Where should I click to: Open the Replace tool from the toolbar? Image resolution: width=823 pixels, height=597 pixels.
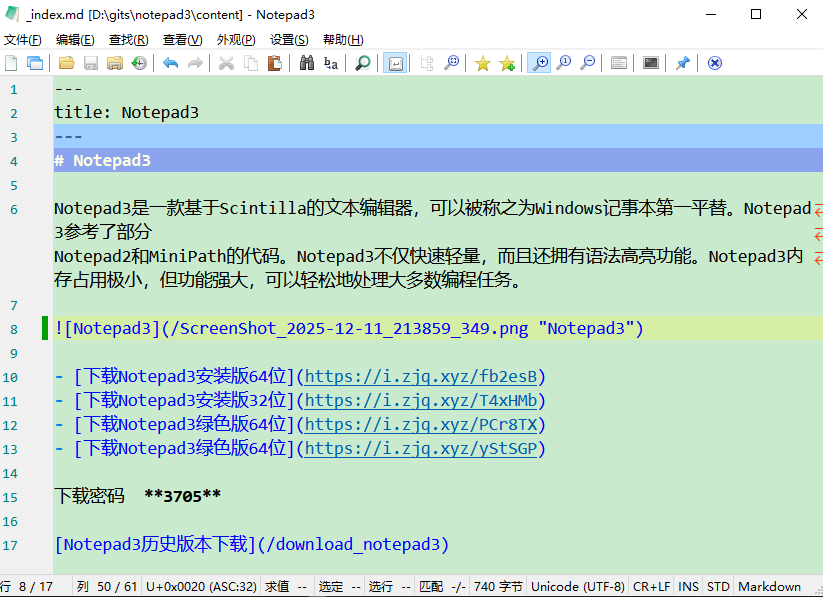point(330,62)
